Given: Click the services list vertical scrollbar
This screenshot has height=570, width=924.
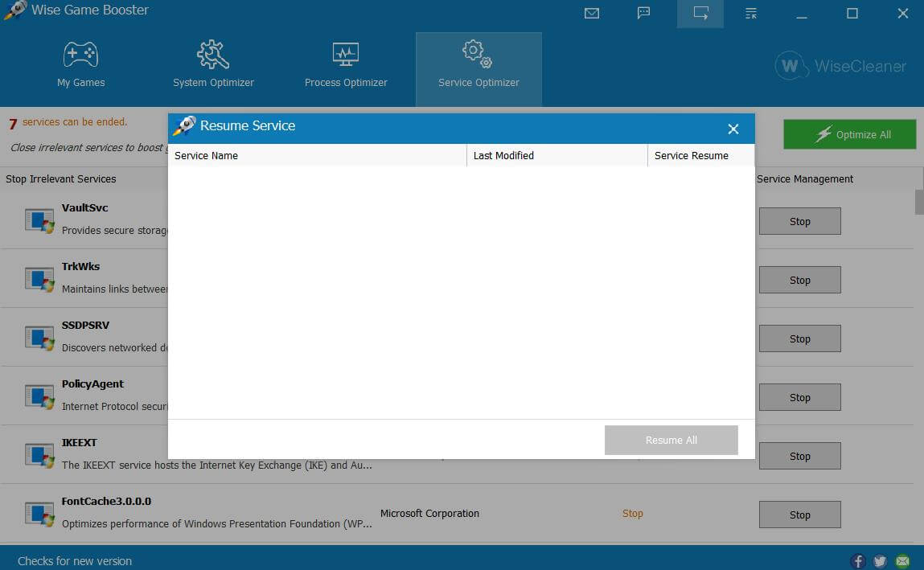Looking at the screenshot, I should click(919, 202).
